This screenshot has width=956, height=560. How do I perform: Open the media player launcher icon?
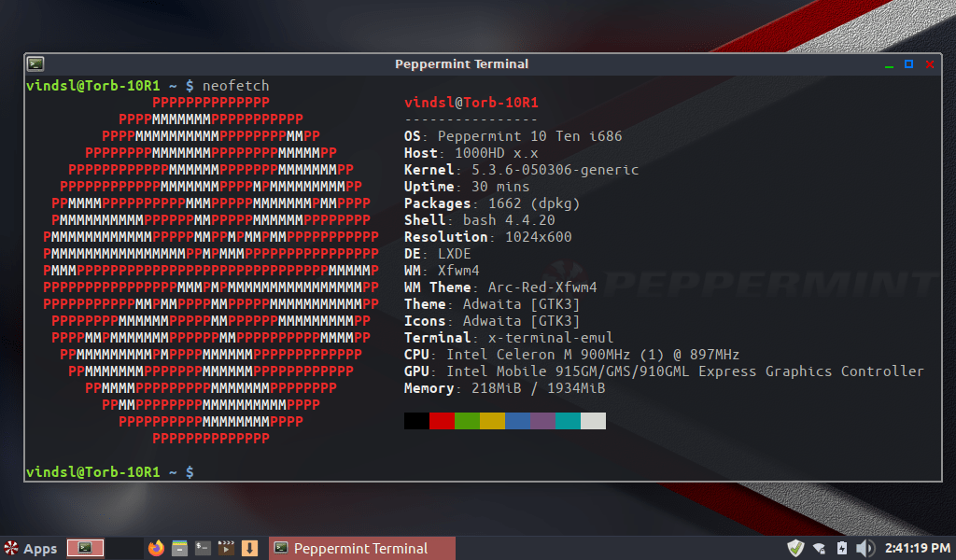tap(226, 548)
